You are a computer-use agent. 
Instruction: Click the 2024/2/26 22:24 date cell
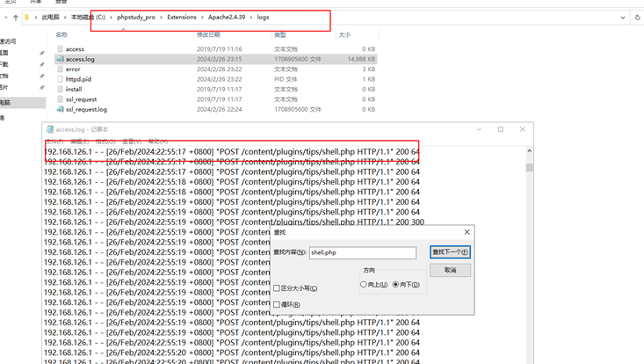pyautogui.click(x=220, y=109)
